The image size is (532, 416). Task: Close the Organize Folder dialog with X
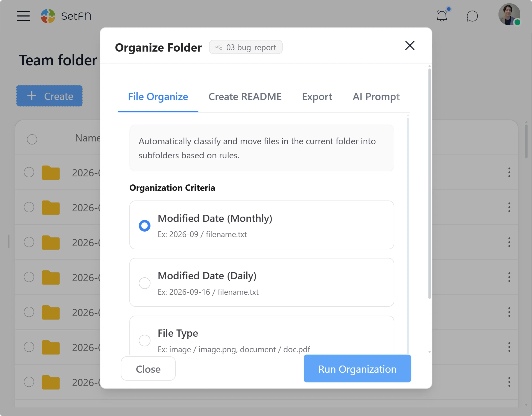(x=410, y=45)
